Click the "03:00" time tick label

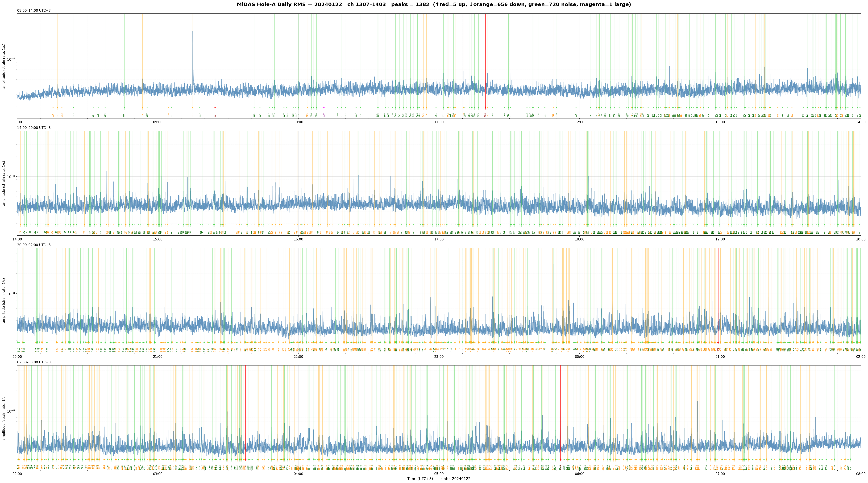(158, 474)
